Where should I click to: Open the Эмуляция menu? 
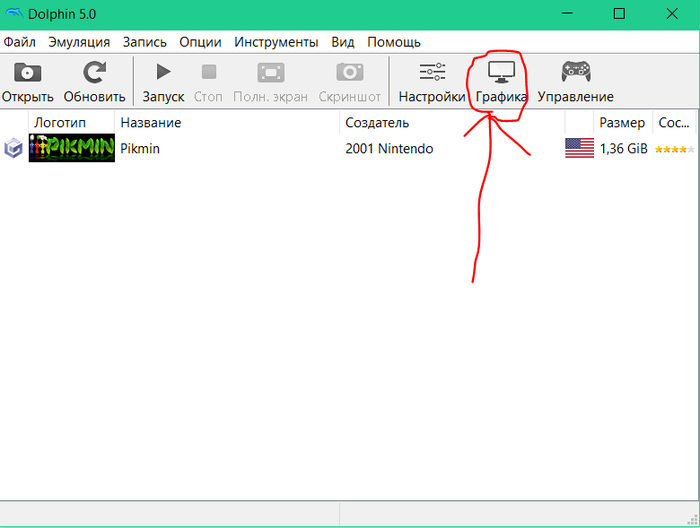[81, 42]
